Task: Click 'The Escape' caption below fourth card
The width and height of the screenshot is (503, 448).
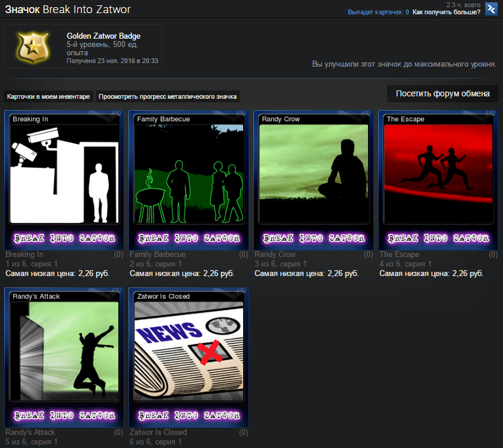Action: (x=399, y=255)
